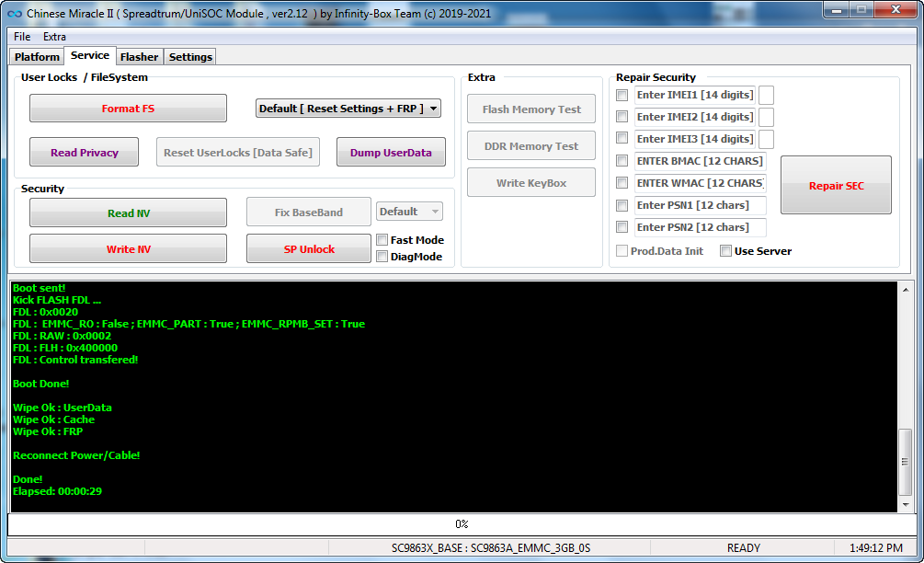Screen dimensions: 924x563
Task: Tick the WMAC checkbox
Action: coord(622,183)
